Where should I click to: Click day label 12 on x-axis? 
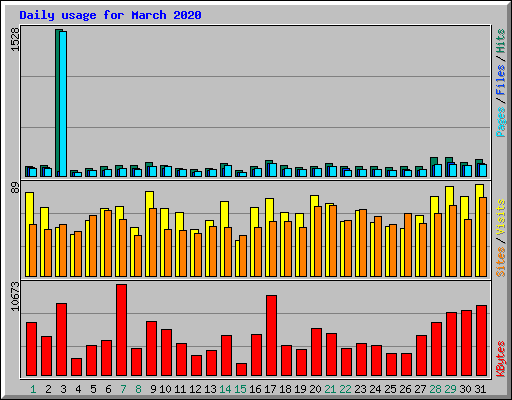(195, 389)
